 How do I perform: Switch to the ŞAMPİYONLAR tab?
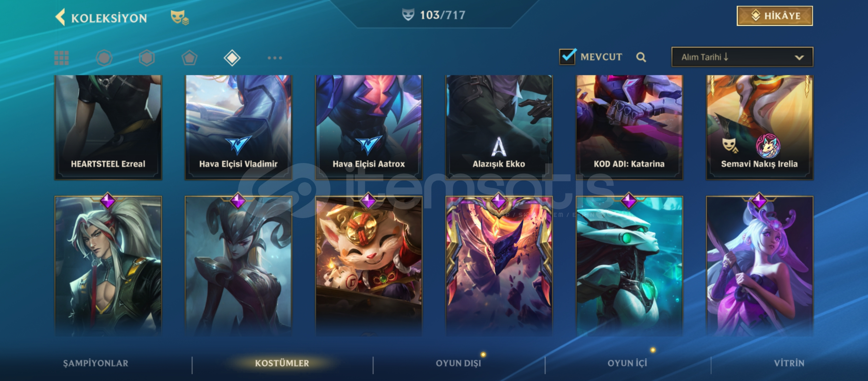click(x=96, y=363)
